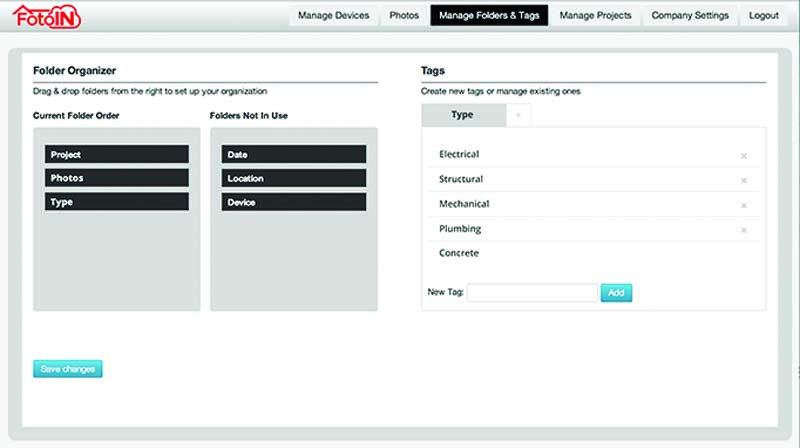Select Manage Folders & Tags tab
800x448 pixels.
tap(489, 15)
